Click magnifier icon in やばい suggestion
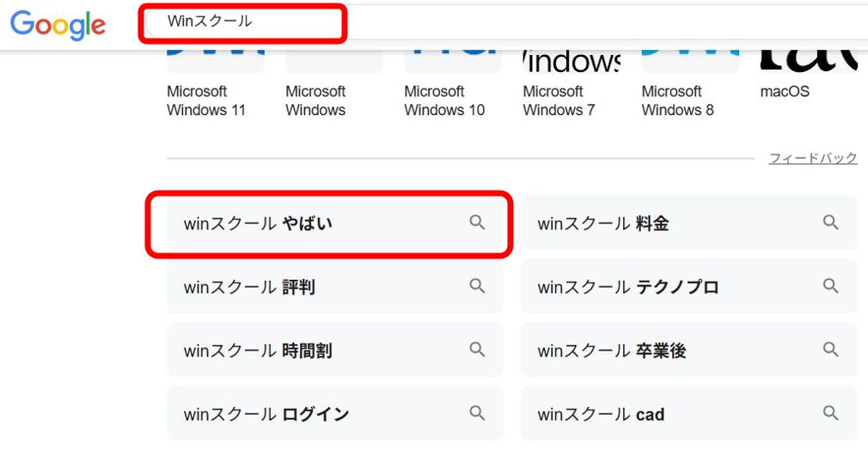This screenshot has width=868, height=450. tap(477, 222)
